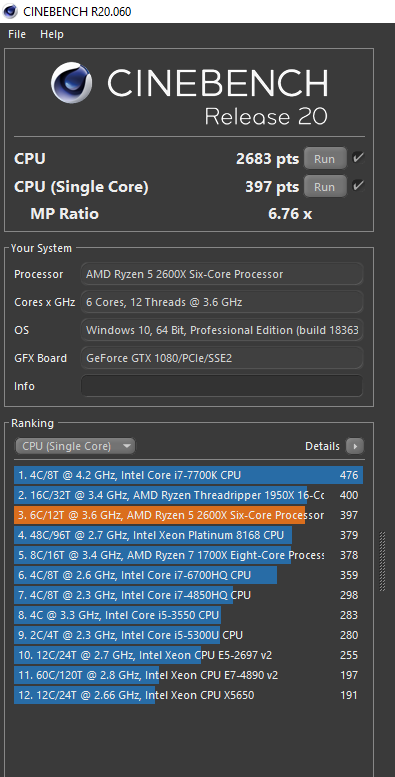Screen dimensions: 395x777
Task: Select the Threadripper 1950X ranking entry
Action: click(x=188, y=495)
